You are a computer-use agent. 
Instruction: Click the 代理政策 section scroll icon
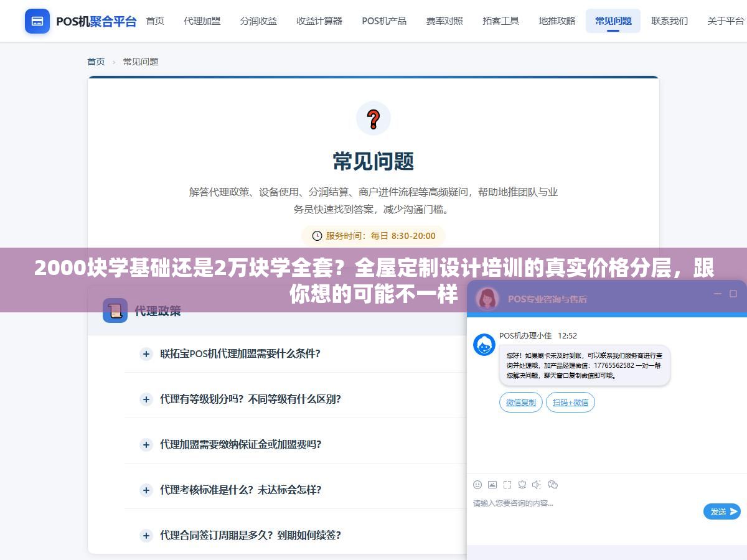[115, 310]
